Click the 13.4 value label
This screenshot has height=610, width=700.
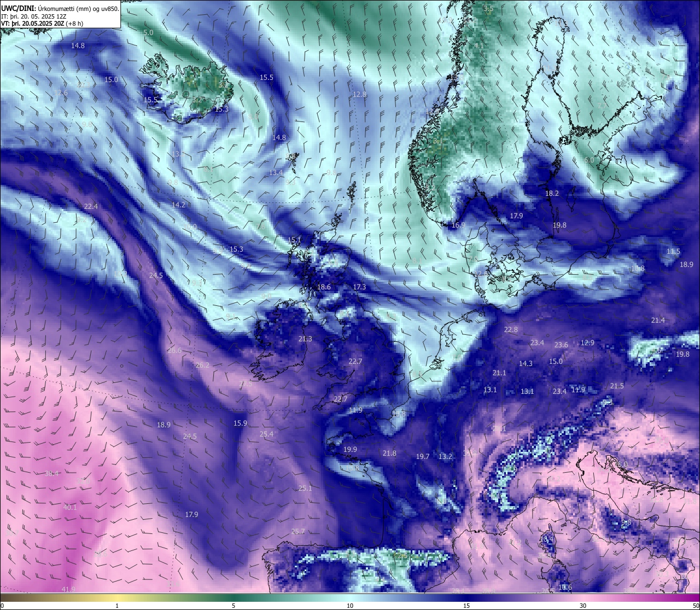tap(276, 172)
